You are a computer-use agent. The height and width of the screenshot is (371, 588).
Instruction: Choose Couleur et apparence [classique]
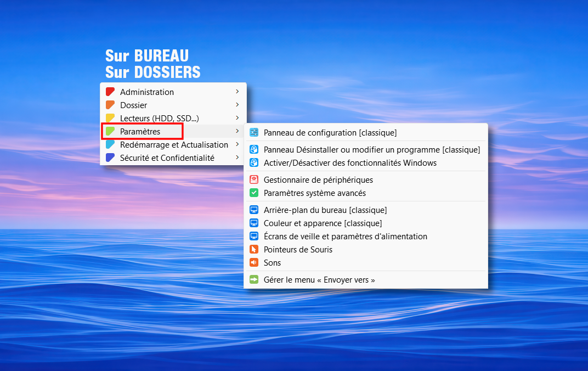[323, 223]
